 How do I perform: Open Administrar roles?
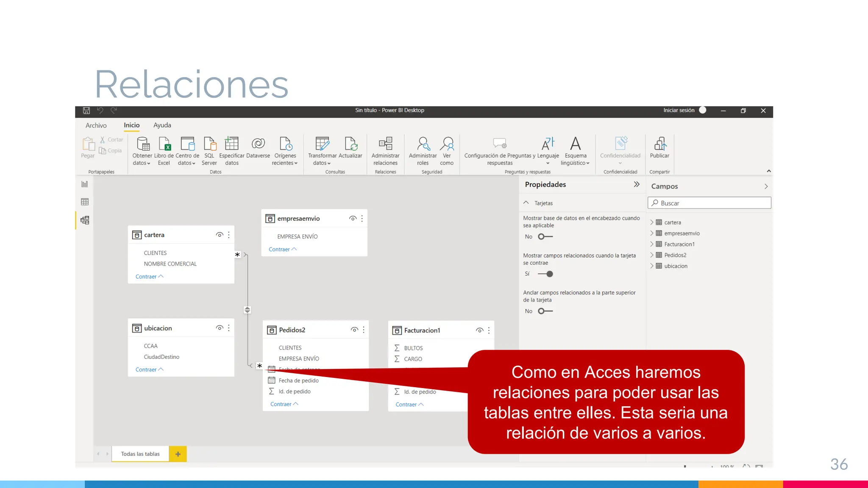[x=423, y=151]
